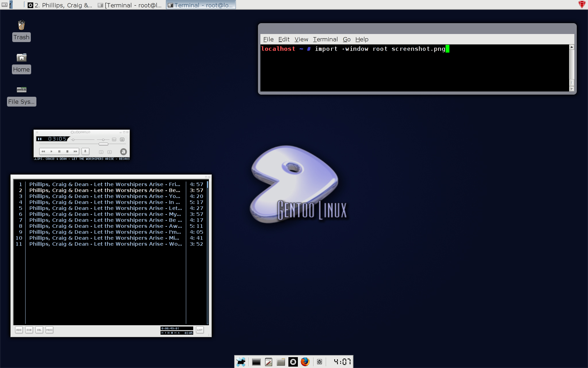Select playlist track 11 ending 'Wo...'
This screenshot has height=368, width=588.
[x=109, y=244]
